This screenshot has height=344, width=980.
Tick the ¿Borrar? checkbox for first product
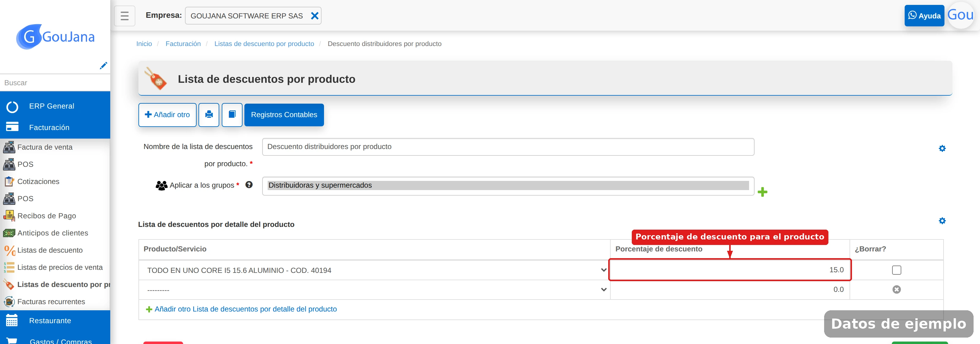[896, 270]
